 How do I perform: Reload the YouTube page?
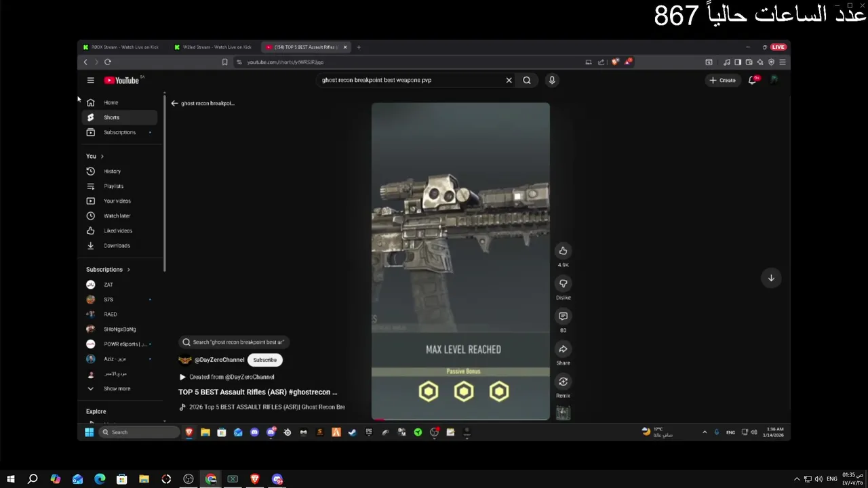[108, 62]
